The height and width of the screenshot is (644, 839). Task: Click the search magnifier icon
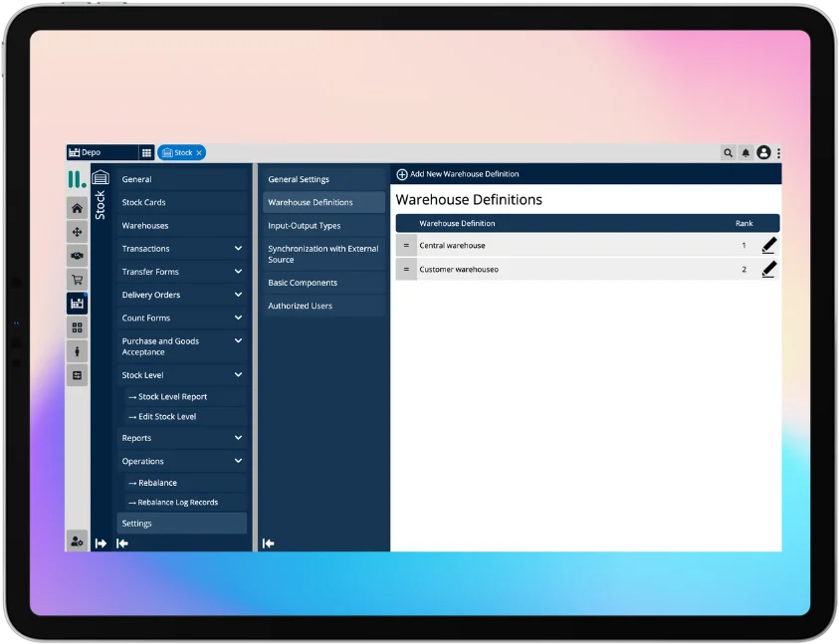[x=728, y=153]
